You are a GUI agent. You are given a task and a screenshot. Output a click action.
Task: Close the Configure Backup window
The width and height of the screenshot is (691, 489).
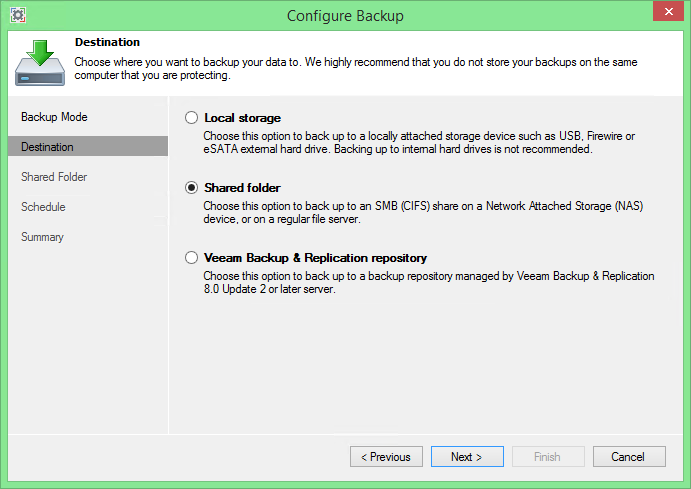(x=669, y=11)
